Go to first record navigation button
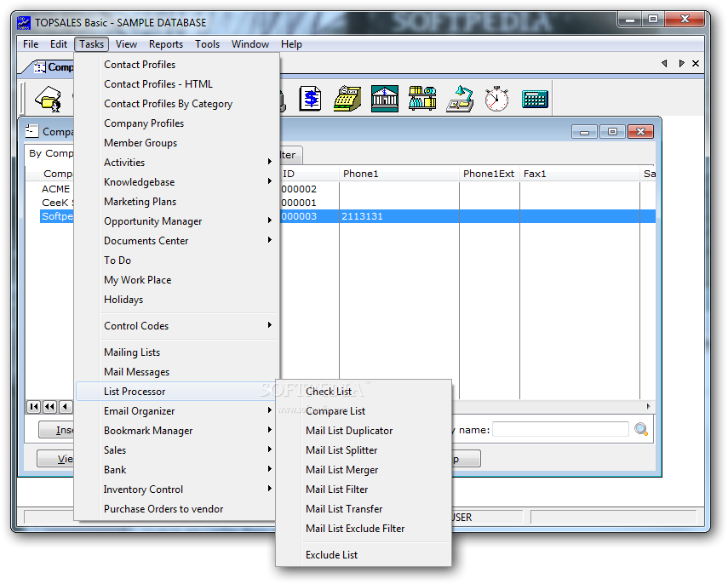Viewport: 728px width, 584px height. tap(34, 407)
